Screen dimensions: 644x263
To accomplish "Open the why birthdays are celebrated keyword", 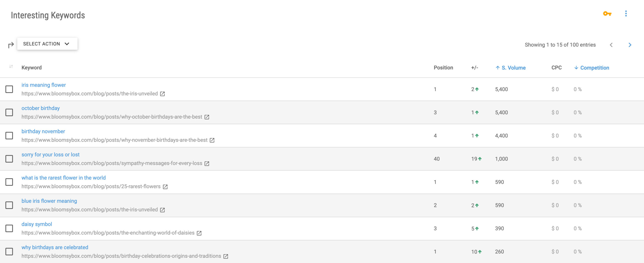I will [x=55, y=247].
